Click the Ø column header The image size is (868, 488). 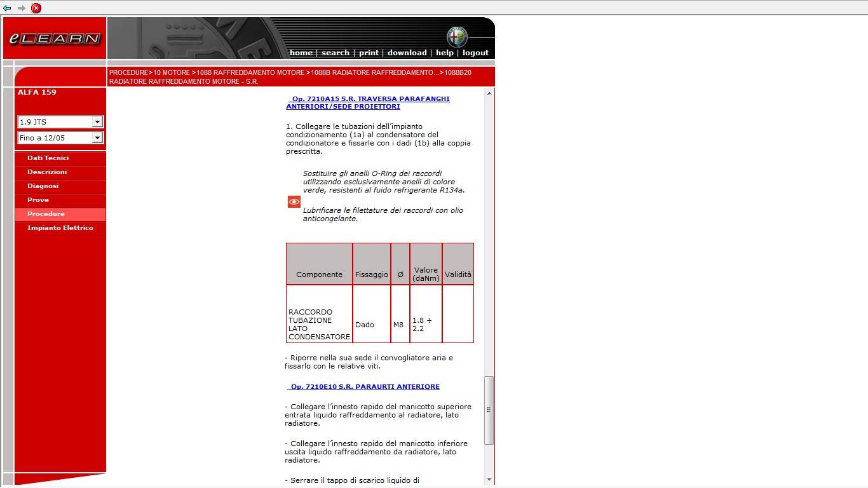[x=400, y=264]
